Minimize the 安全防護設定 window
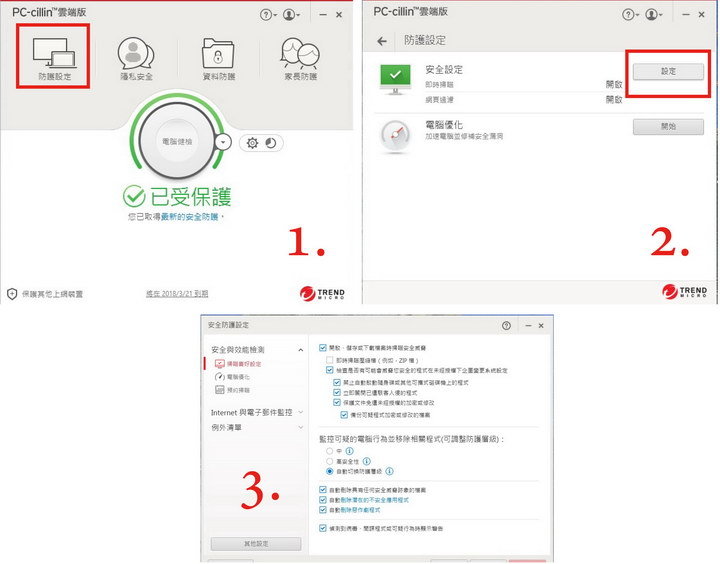Viewport: 720px width, 564px height. tap(528, 325)
